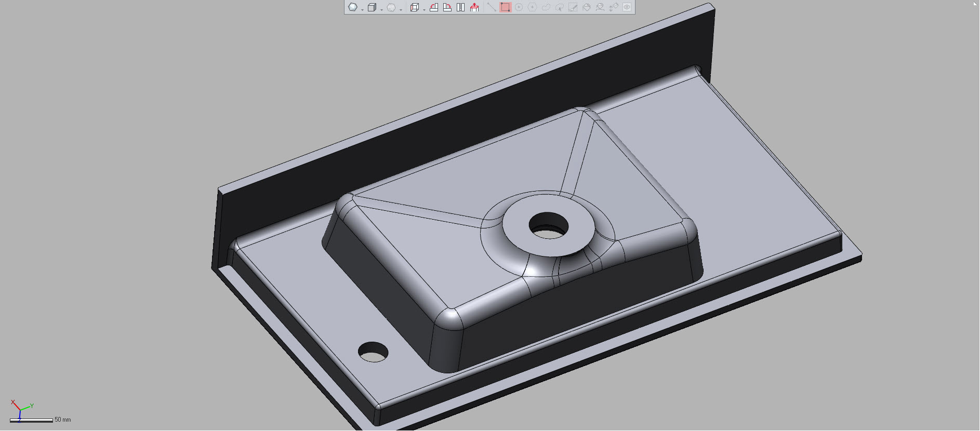
Task: Open the shaded display mode dropdown arrow
Action: click(x=362, y=10)
